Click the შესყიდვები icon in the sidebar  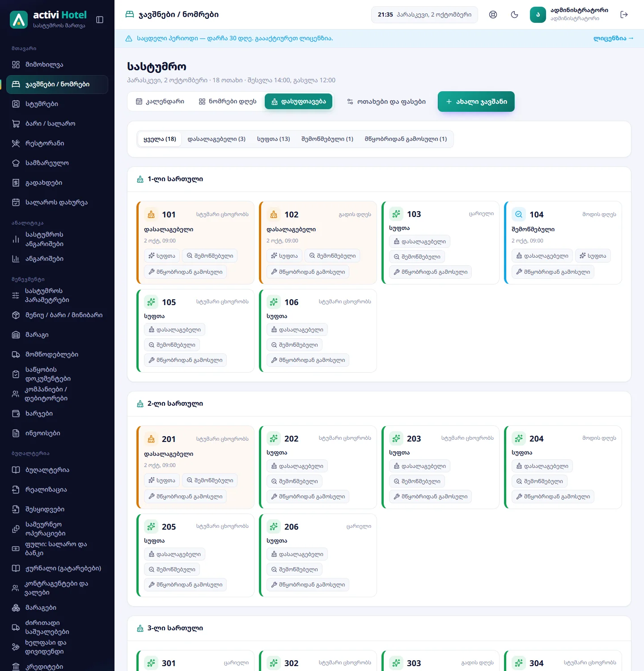point(16,509)
